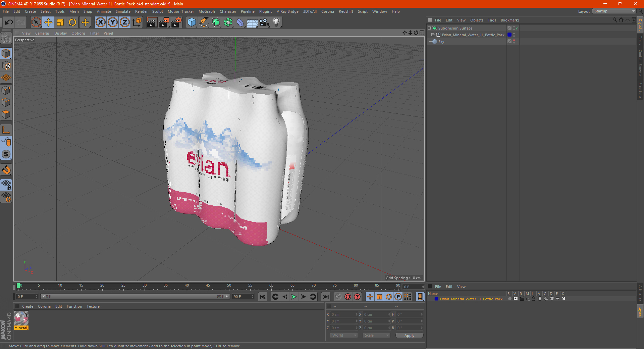Click the Apply button
This screenshot has height=349, width=644.
coord(409,335)
